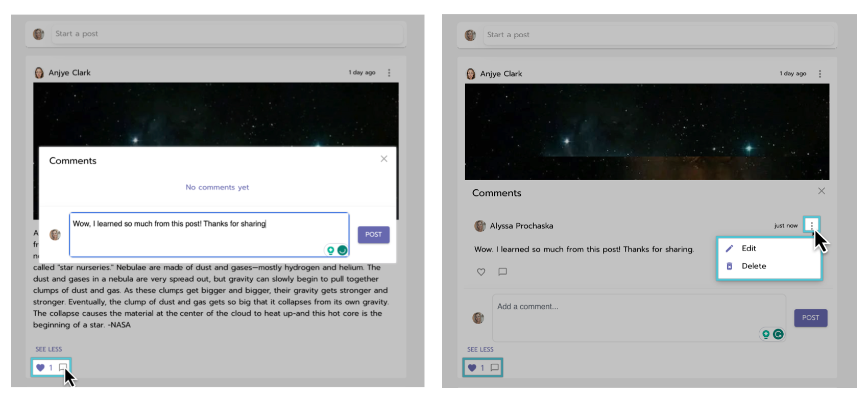Click the 'Alyssa Prochaska' commenter name
This screenshot has height=398, width=868.
(521, 226)
